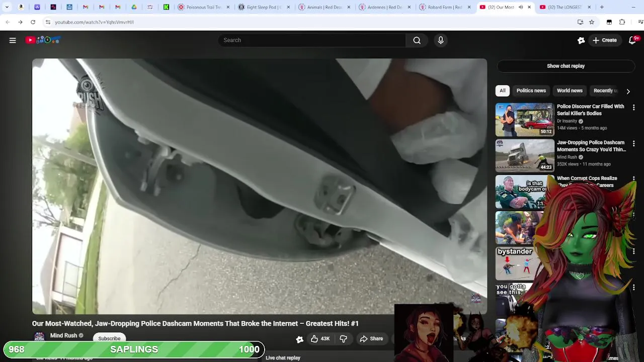Switch to the Google Drive pinned tab
Screen dimensions: 644x362
pos(134,7)
